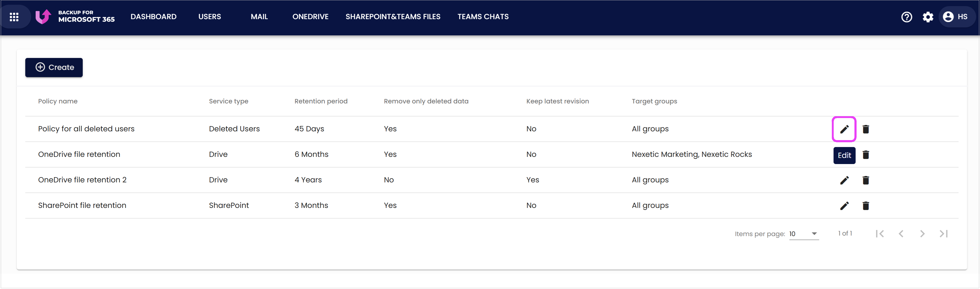Image resolution: width=980 pixels, height=289 pixels.
Task: Select the OneDrive file retention policy row
Action: (x=492, y=154)
